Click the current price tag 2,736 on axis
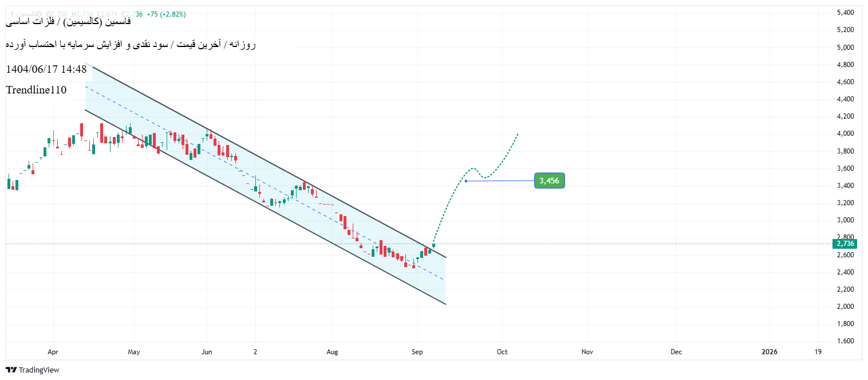This screenshot has width=868, height=380. pyautogui.click(x=845, y=244)
